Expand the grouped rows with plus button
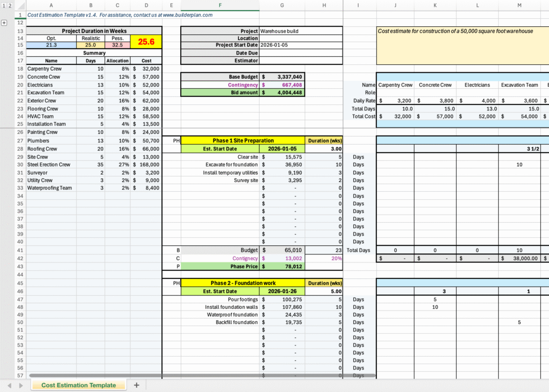The image size is (549, 392). [x=4, y=23]
